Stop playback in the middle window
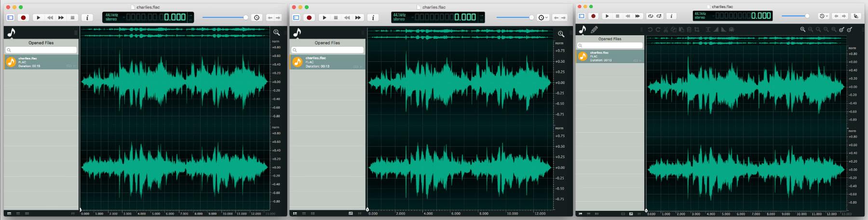This screenshot has width=868, height=220. [336, 17]
